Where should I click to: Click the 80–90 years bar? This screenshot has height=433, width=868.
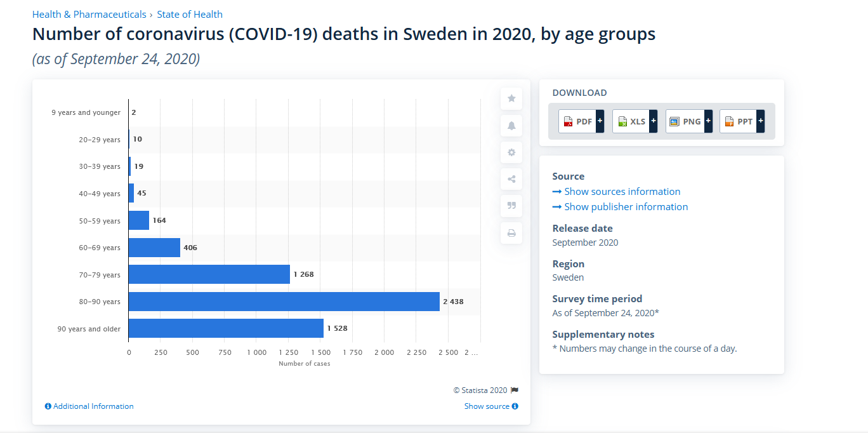click(284, 302)
